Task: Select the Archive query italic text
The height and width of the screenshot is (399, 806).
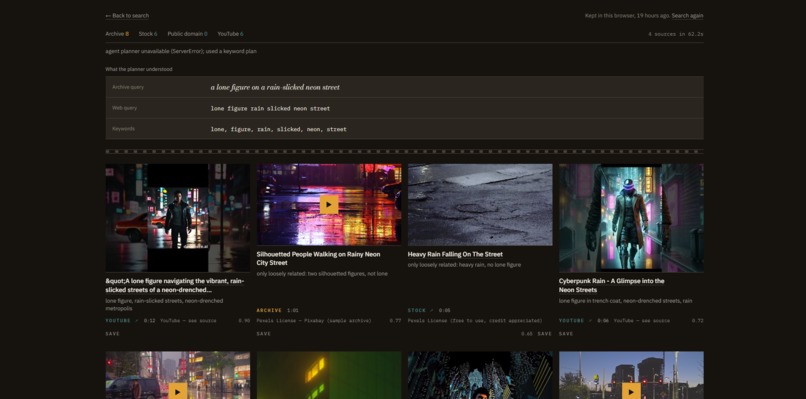Action: 275,87
